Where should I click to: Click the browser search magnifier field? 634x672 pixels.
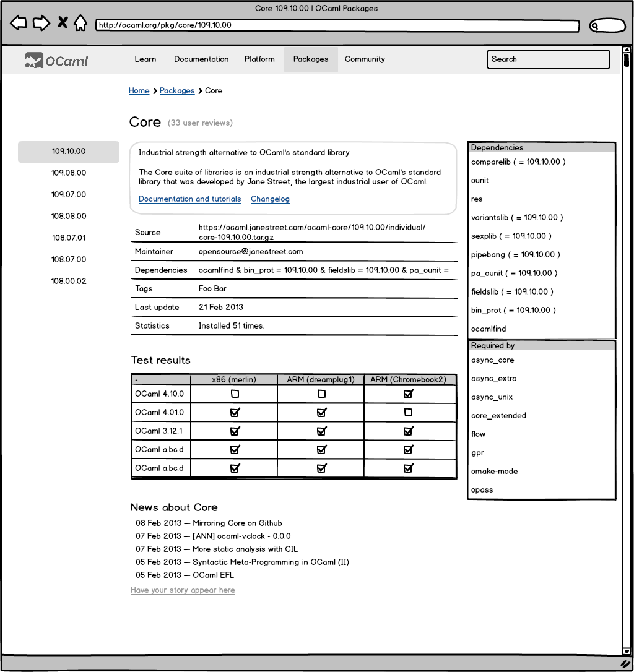click(x=607, y=26)
